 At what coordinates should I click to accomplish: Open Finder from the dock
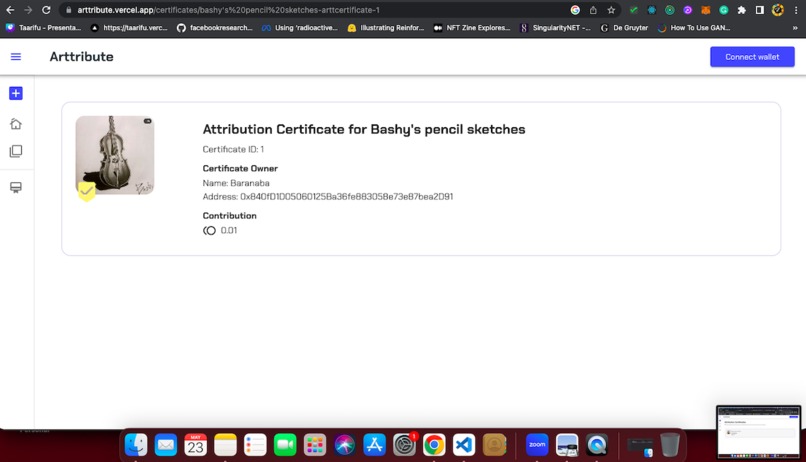[x=136, y=445]
